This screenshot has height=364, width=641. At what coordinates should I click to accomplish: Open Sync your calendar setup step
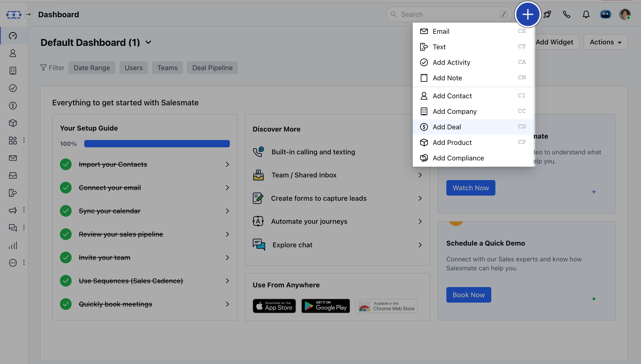pyautogui.click(x=145, y=211)
